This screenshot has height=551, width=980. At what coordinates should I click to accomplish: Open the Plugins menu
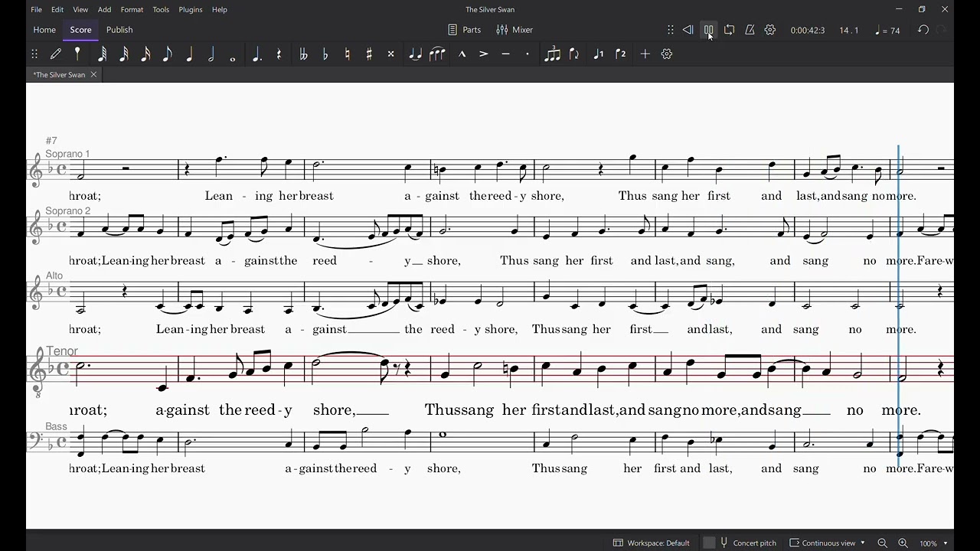coord(191,9)
